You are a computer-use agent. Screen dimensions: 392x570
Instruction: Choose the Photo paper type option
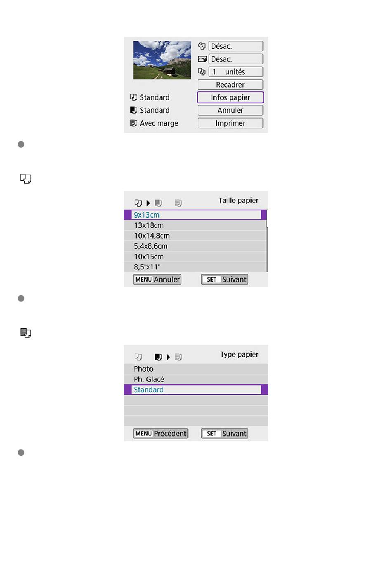196,369
